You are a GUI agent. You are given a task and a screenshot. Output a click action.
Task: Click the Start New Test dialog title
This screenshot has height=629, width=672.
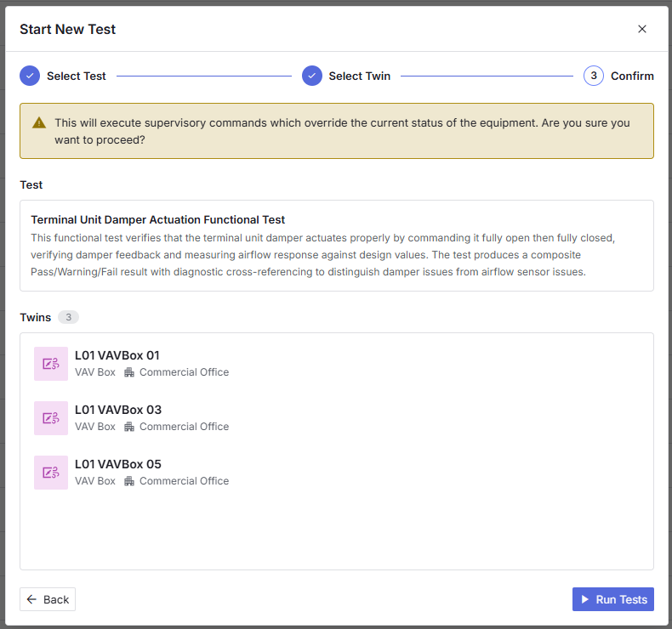pos(68,29)
